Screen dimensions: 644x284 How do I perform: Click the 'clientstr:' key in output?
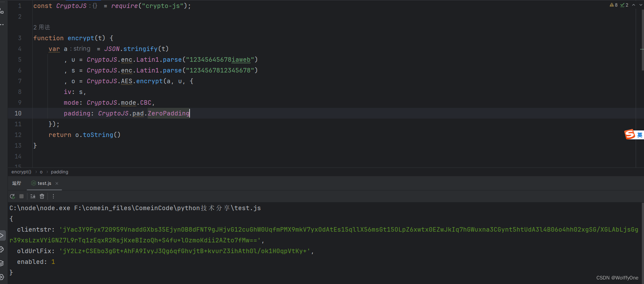(36, 230)
